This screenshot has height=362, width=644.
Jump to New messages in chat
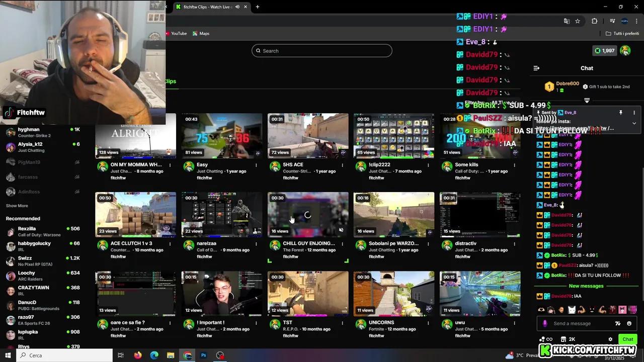pos(586,286)
